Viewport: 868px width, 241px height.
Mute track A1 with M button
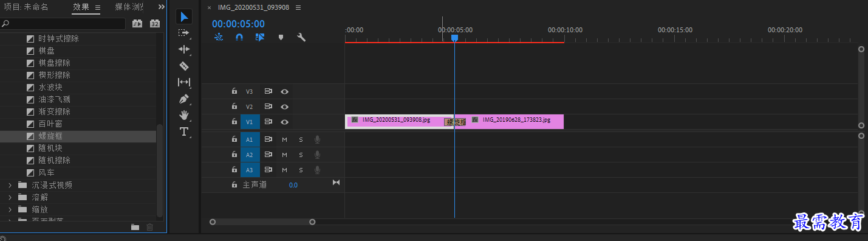pyautogui.click(x=284, y=139)
